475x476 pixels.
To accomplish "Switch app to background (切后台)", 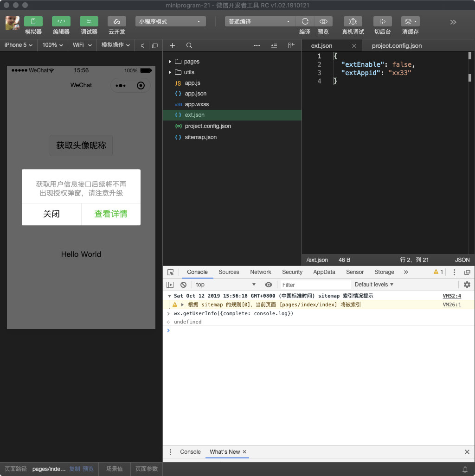I will click(x=382, y=22).
